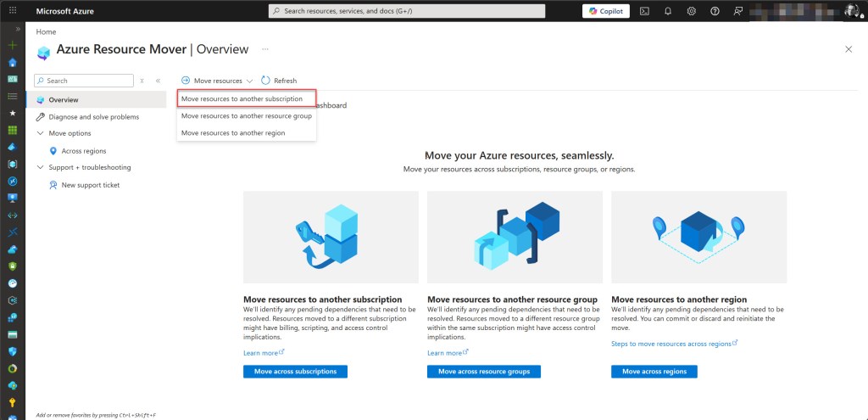
Task: Open the notifications bell icon
Action: tap(668, 11)
